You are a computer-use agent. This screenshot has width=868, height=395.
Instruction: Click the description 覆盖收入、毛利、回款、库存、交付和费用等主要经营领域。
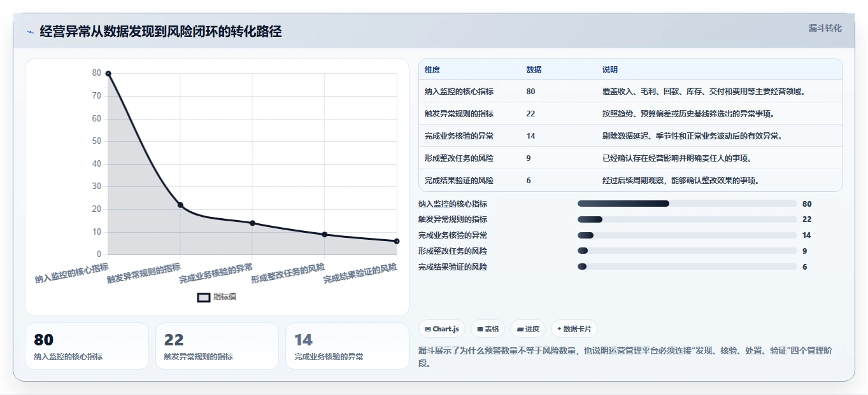(704, 92)
